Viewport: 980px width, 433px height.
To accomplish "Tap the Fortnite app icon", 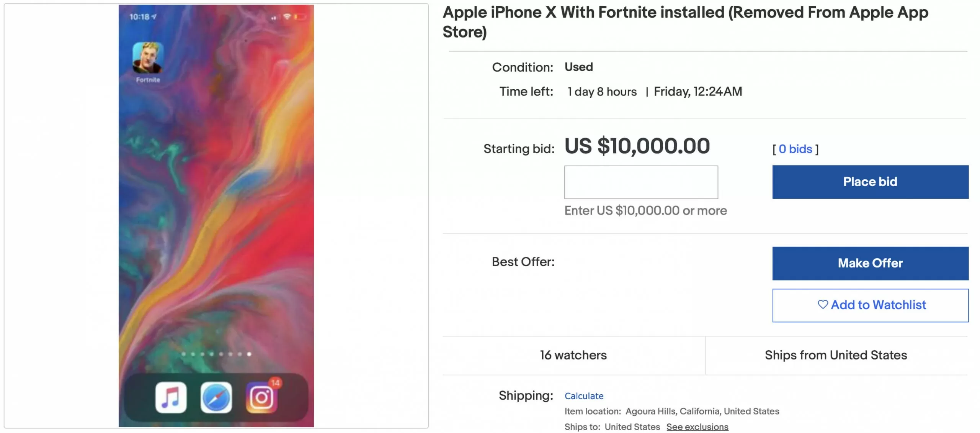I will pos(148,57).
